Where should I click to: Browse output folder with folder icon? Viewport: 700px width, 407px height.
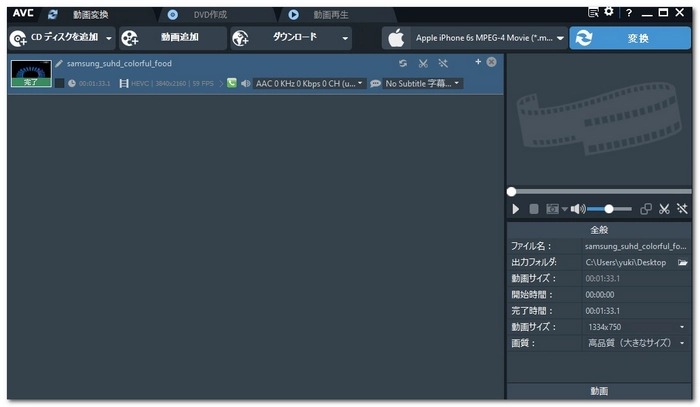click(683, 262)
